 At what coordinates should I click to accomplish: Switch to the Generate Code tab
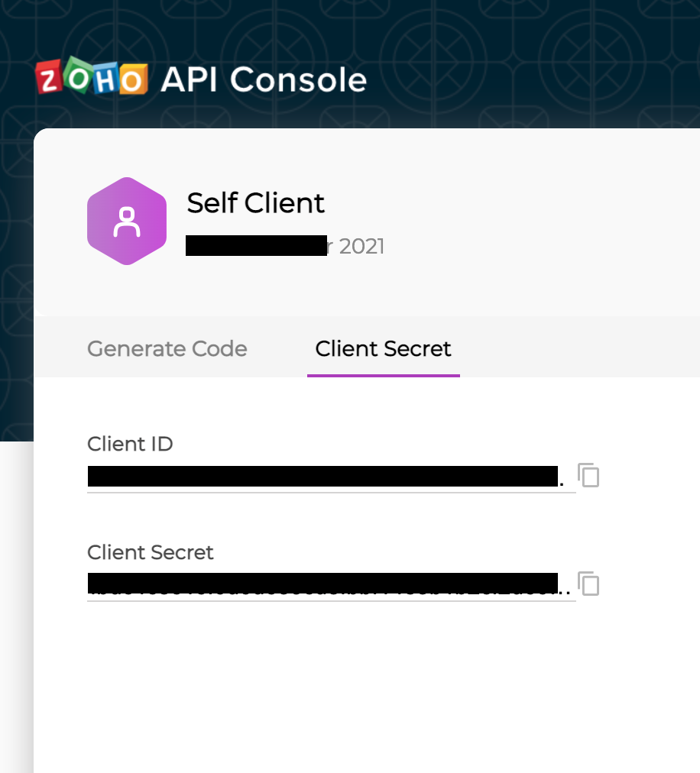[x=167, y=348]
